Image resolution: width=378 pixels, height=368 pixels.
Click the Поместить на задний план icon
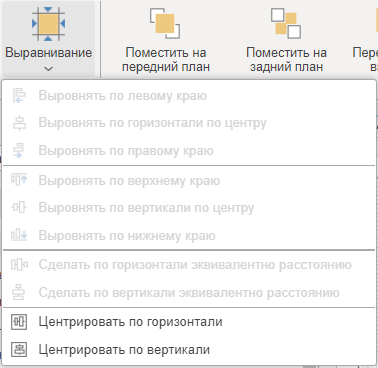pos(286,23)
